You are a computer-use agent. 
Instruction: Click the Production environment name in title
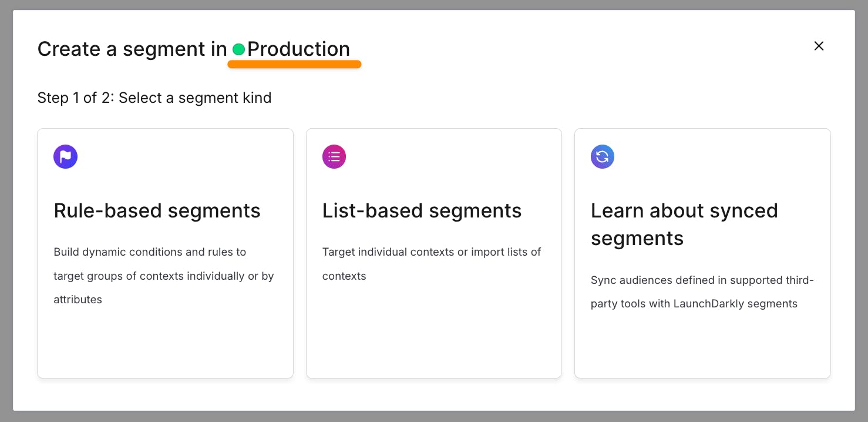tap(298, 49)
